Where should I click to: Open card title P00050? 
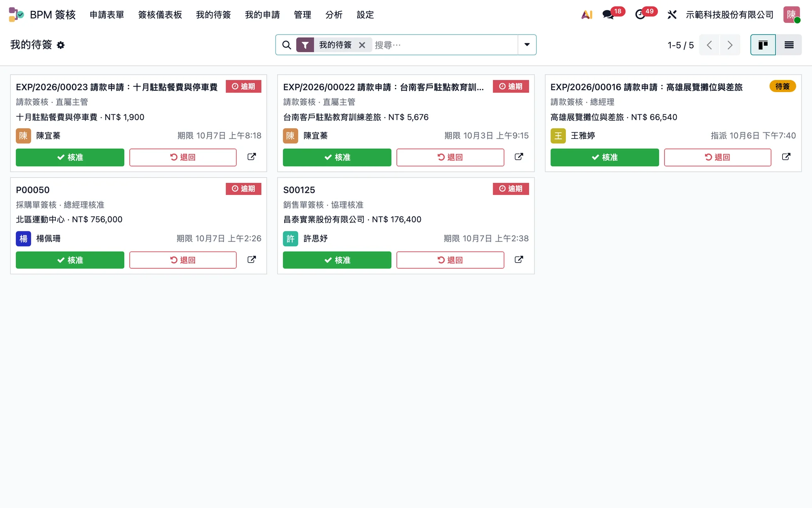(x=33, y=190)
